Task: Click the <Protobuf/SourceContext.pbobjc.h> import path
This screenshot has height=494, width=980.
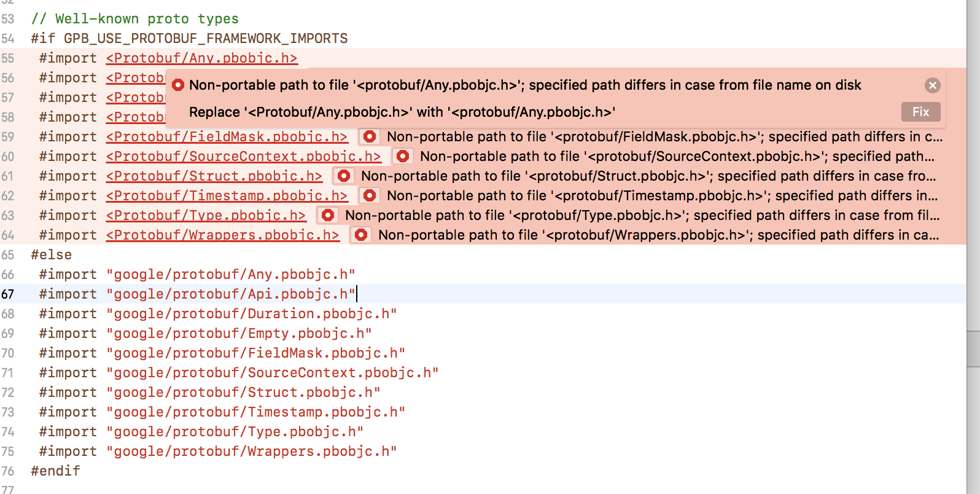Action: click(244, 156)
